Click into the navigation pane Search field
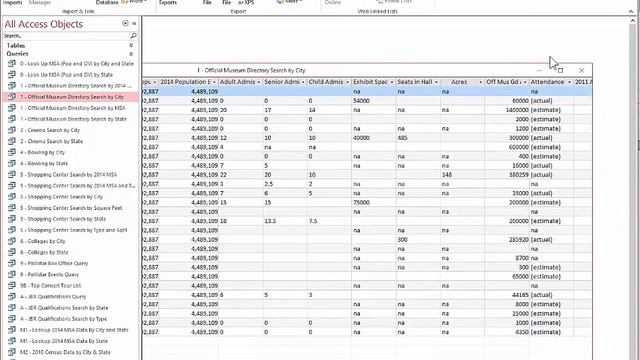The height and width of the screenshot is (360, 640). point(66,36)
